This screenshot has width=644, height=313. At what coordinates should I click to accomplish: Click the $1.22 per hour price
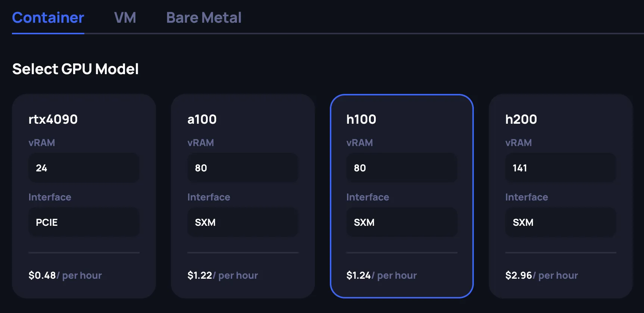222,275
